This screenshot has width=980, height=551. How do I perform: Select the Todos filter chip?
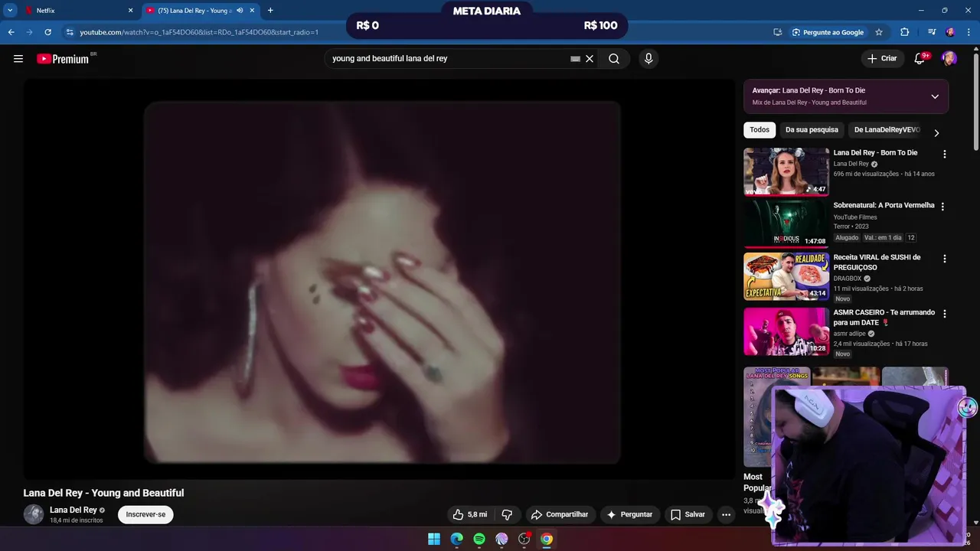pyautogui.click(x=759, y=130)
